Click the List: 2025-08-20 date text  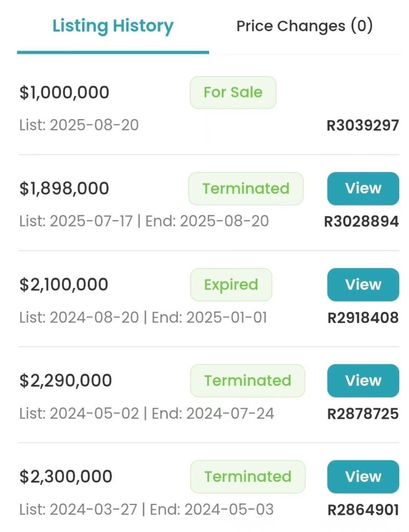[x=79, y=125]
